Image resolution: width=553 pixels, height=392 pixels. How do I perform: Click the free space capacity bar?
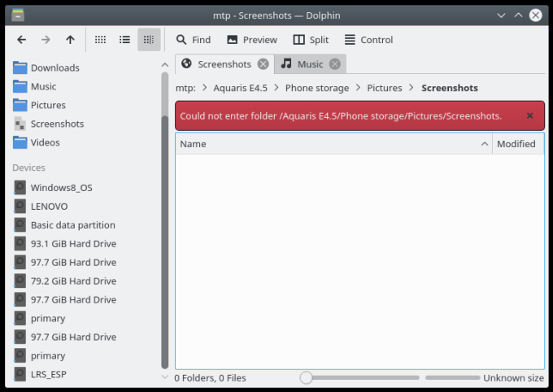coord(452,377)
